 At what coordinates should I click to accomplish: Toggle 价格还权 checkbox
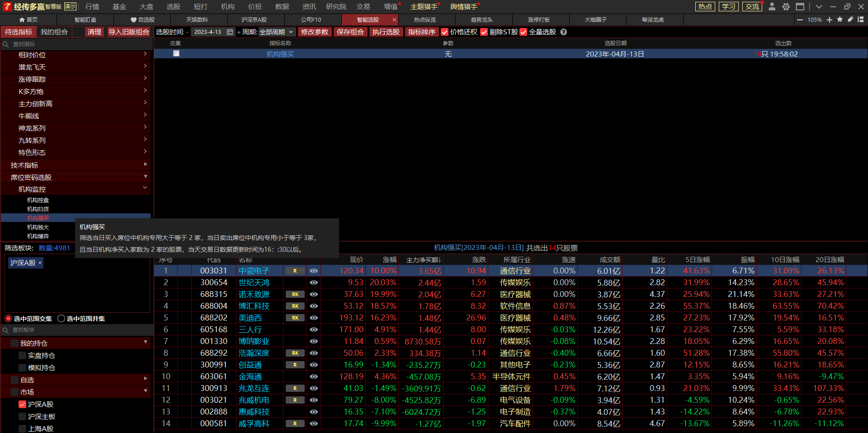pos(445,32)
